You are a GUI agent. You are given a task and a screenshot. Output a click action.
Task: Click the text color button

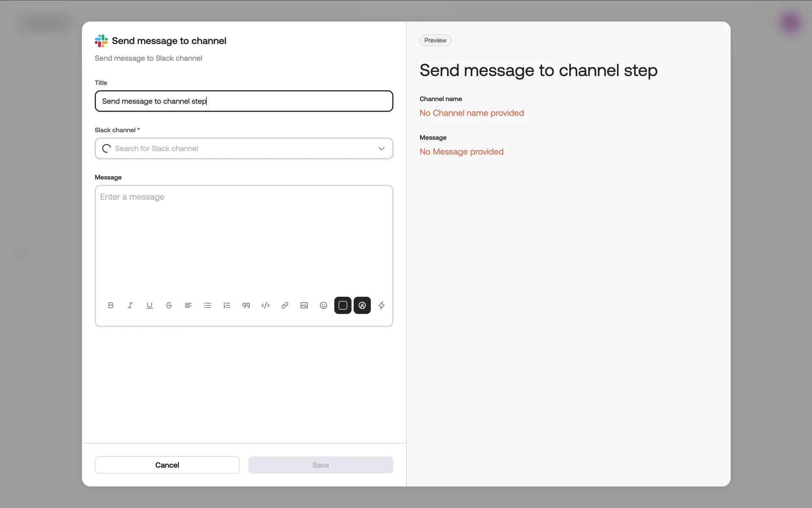click(x=362, y=305)
